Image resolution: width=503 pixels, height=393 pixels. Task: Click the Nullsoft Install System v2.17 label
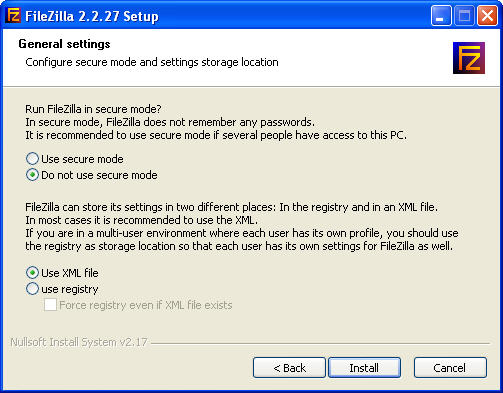point(79,342)
